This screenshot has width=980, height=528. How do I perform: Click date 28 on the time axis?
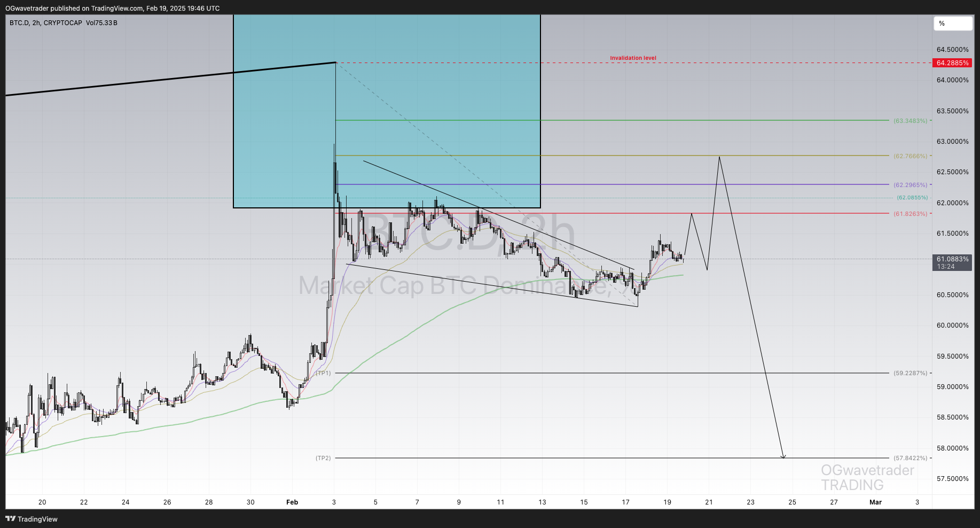pos(209,502)
